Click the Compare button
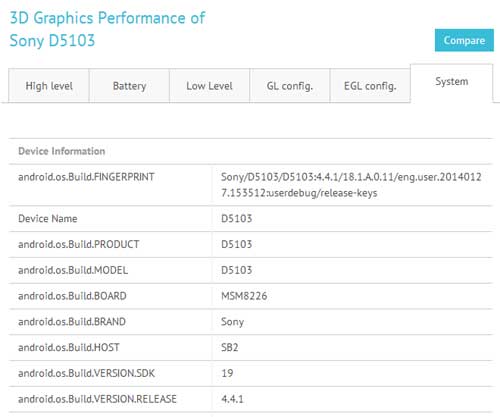Viewport: 500px width, 417px height. pos(464,40)
